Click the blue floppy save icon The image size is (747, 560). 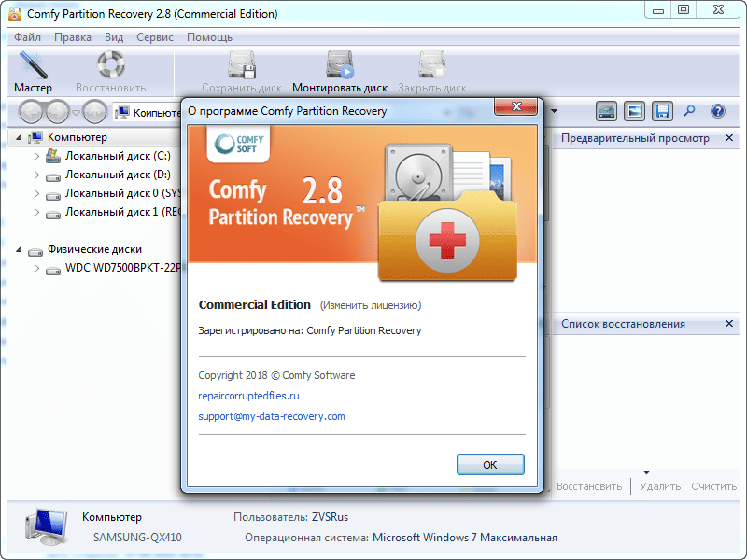(x=663, y=111)
